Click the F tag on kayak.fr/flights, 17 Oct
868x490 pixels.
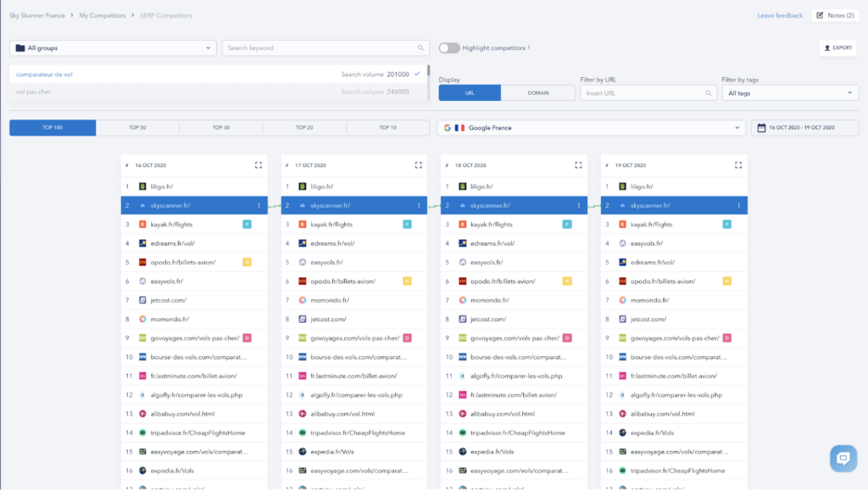[407, 225]
